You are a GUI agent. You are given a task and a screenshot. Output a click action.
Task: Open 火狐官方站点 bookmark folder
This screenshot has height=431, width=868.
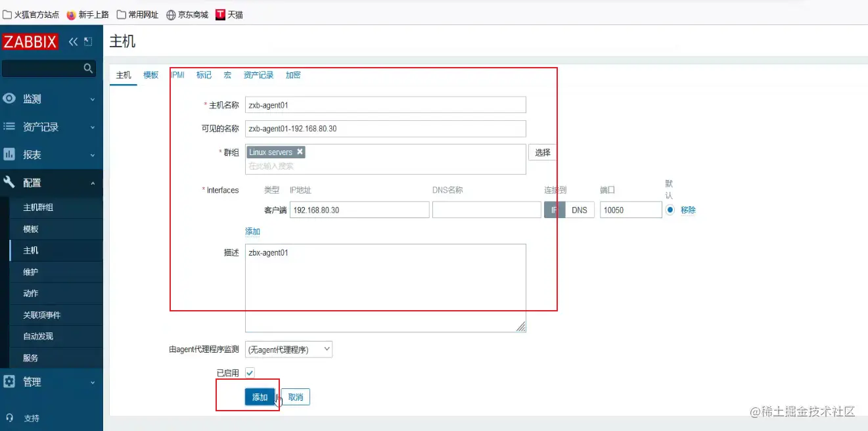click(x=31, y=14)
